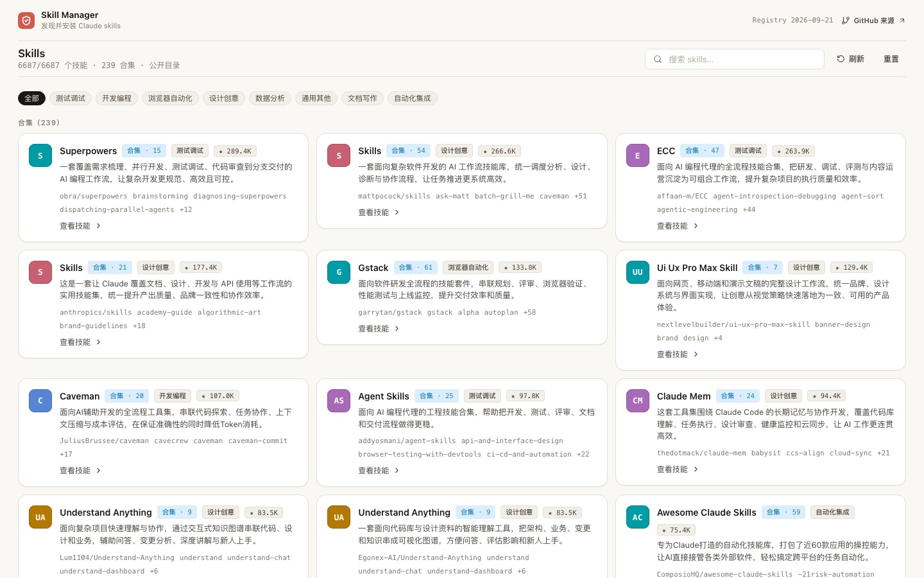
Task: Click the Claude Mem CM avatar icon
Action: point(638,401)
